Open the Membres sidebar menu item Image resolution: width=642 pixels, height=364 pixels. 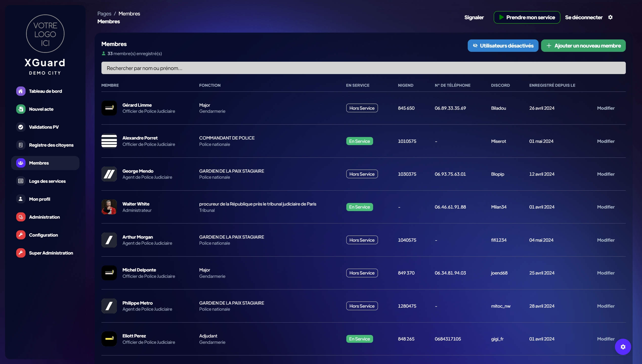click(x=45, y=163)
